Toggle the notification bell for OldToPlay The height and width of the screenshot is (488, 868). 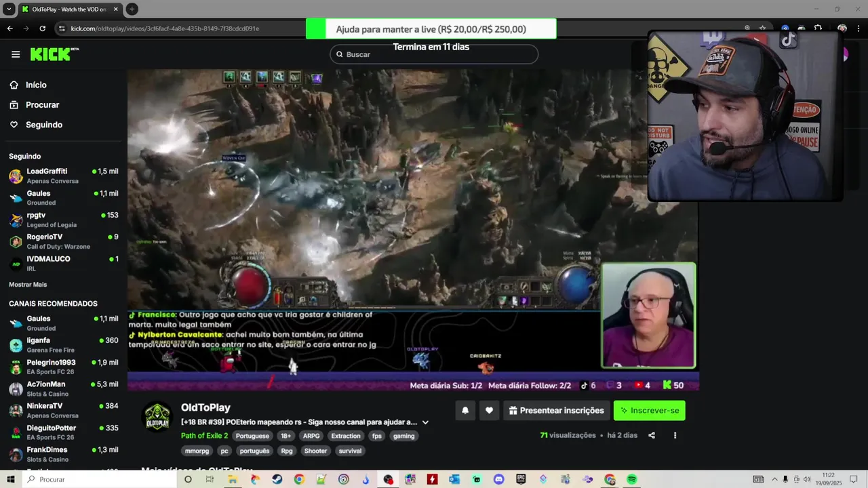465,410
